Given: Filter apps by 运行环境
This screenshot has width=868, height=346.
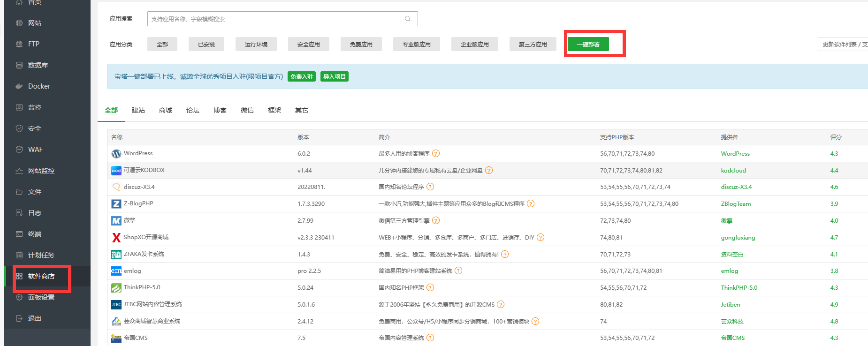Looking at the screenshot, I should coord(256,44).
